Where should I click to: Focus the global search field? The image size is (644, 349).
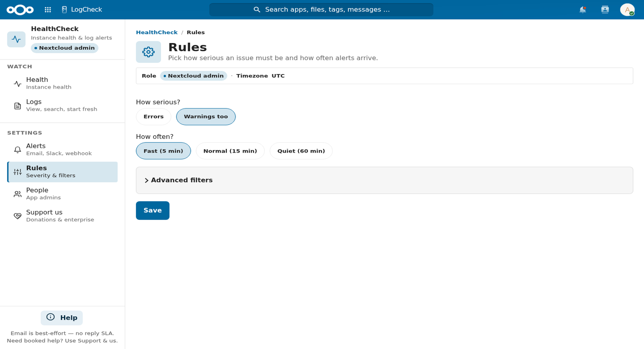point(321,10)
